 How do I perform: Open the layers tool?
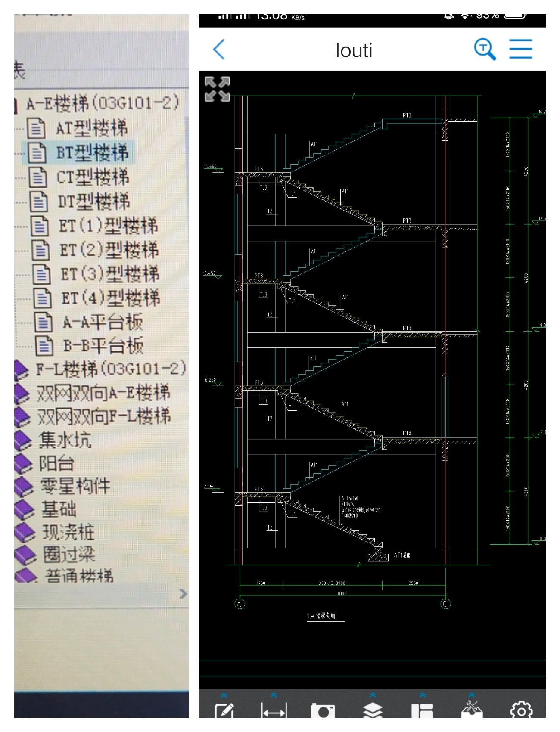(x=373, y=710)
